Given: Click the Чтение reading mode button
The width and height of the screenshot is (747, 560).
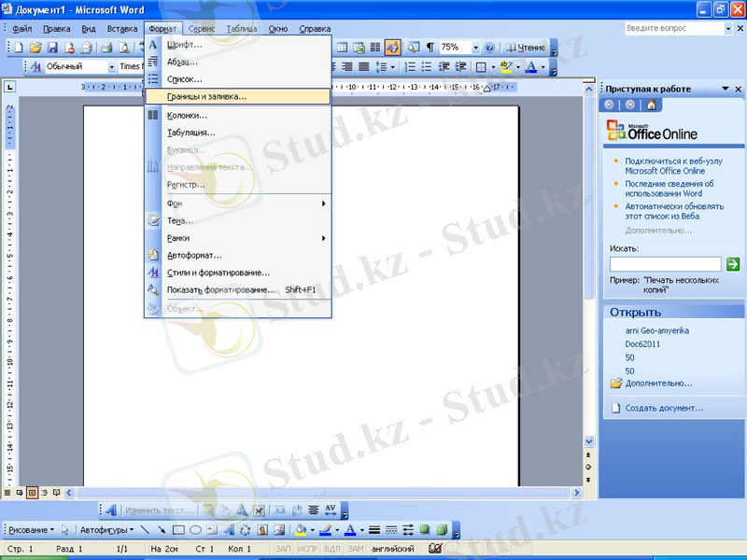Looking at the screenshot, I should coord(526,48).
